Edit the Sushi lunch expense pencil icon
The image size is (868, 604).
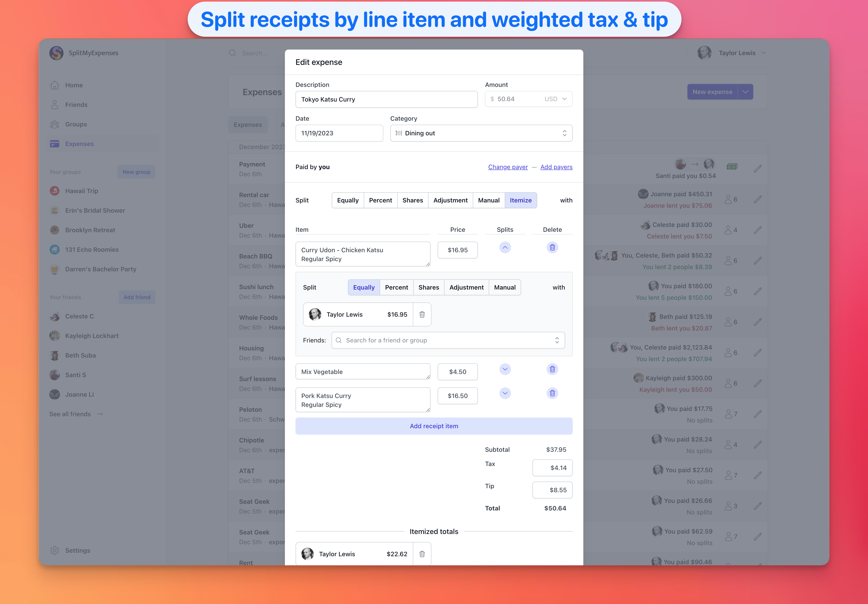pos(758,291)
